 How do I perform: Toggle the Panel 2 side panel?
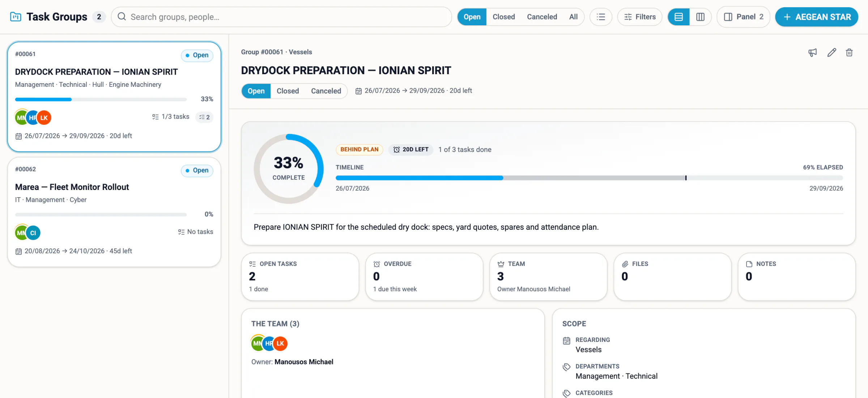(743, 17)
